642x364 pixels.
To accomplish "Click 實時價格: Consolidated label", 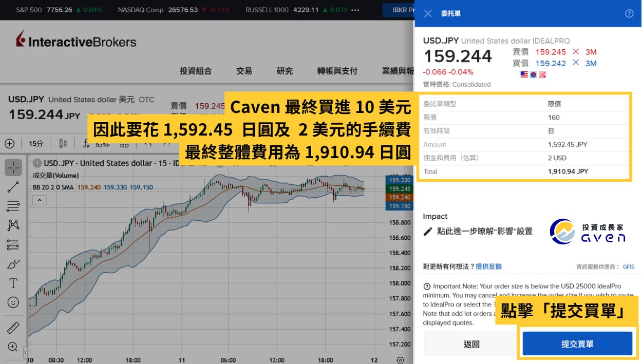I will 457,84.
